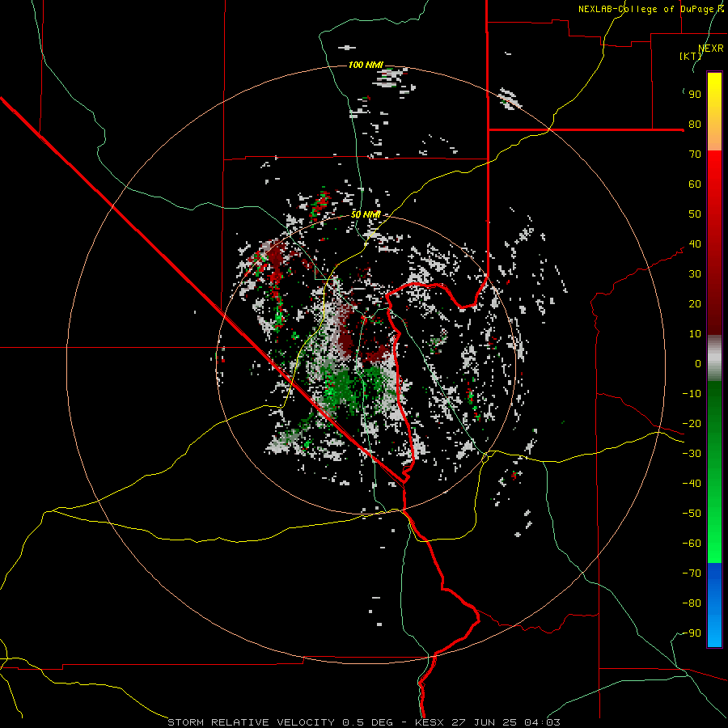Click the "NEXLAB-College of DuPage" header text
Image resolution: width=728 pixels, height=728 pixels.
click(x=647, y=9)
